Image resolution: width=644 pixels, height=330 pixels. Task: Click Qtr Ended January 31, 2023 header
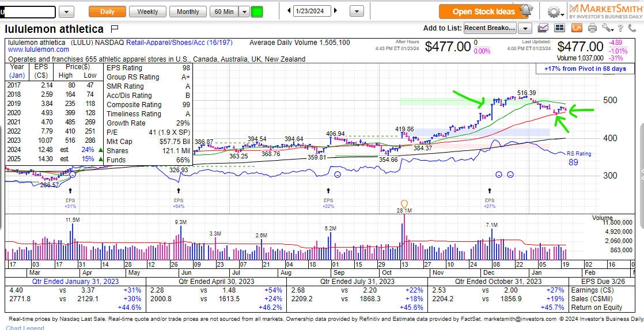point(75,282)
